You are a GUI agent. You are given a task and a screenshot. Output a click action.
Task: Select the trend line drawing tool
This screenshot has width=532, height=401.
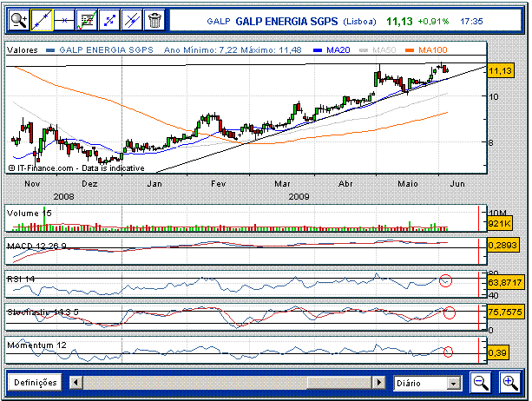click(x=42, y=18)
